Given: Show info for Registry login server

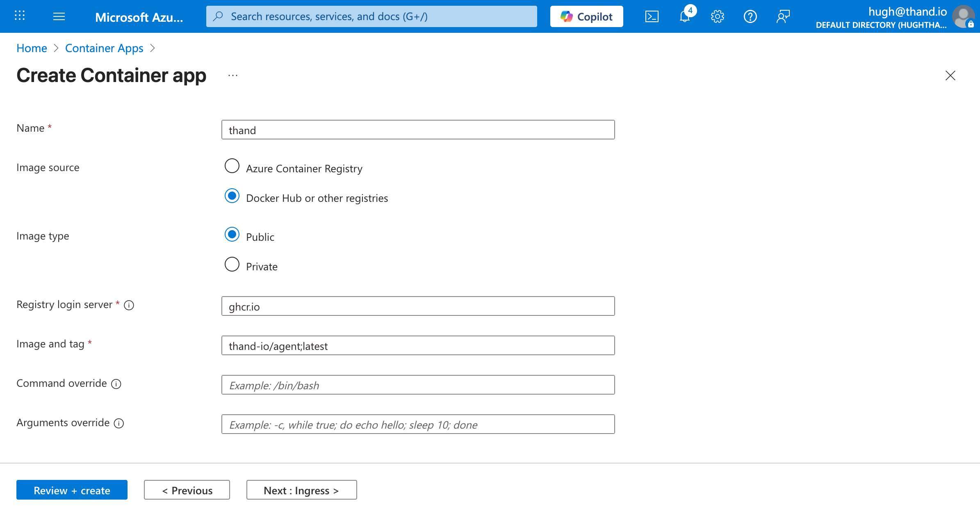Looking at the screenshot, I should pos(129,305).
